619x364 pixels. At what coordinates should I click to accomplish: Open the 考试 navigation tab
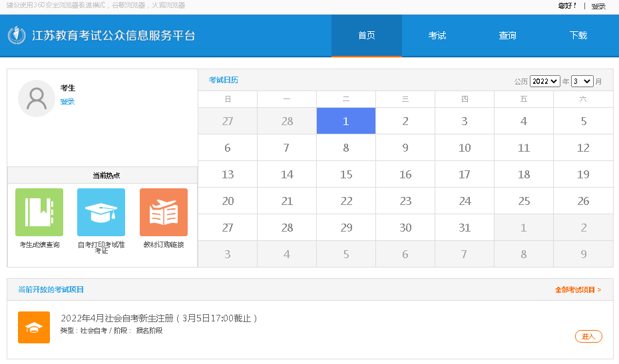click(x=437, y=36)
